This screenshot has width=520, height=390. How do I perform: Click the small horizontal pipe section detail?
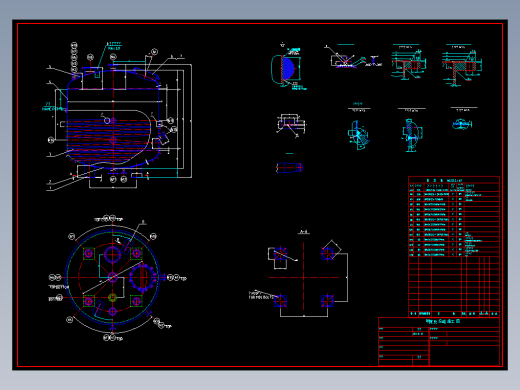[x=289, y=167]
